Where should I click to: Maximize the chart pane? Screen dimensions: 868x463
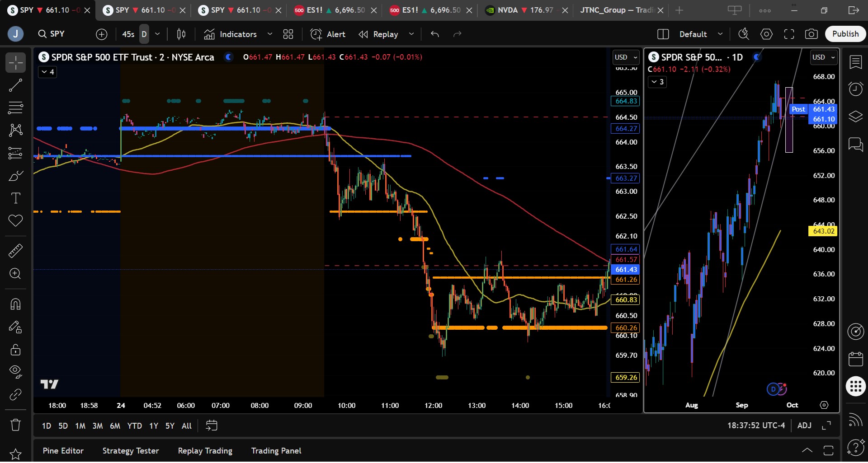826,426
